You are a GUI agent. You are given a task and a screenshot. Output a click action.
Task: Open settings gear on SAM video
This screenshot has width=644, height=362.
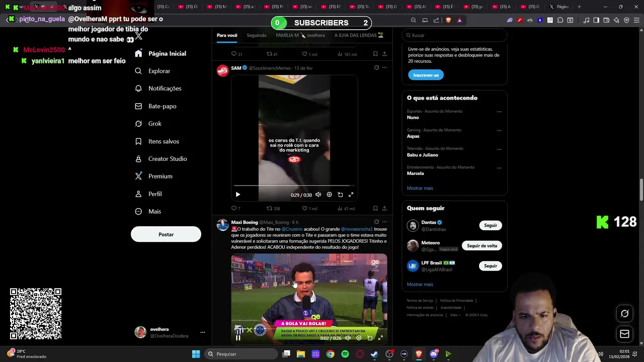[x=329, y=195]
